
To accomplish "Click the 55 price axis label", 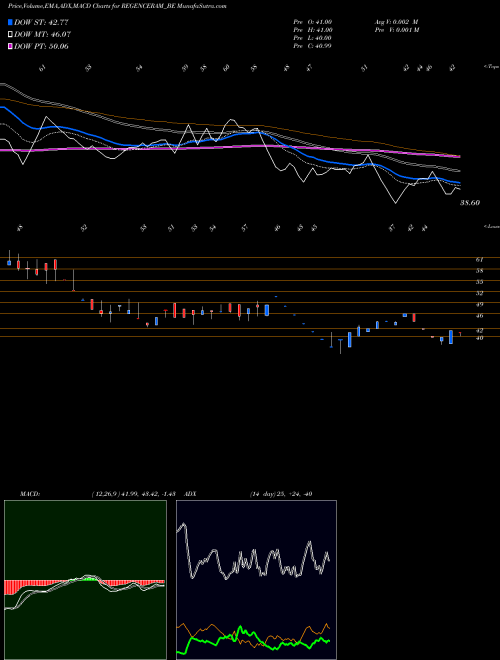I will 479,282.
